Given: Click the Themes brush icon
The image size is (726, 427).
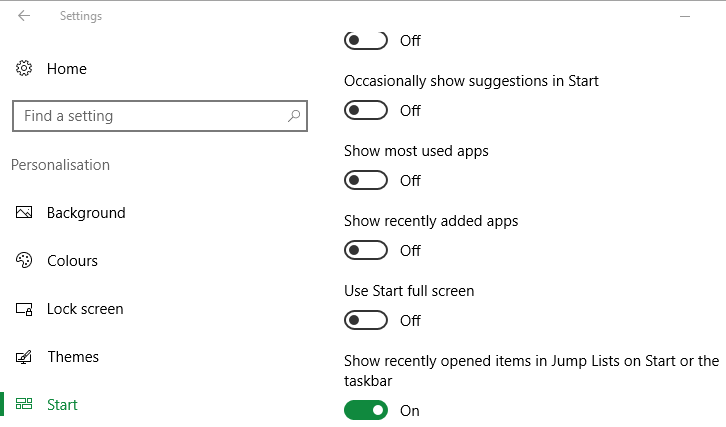Looking at the screenshot, I should pyautogui.click(x=24, y=357).
